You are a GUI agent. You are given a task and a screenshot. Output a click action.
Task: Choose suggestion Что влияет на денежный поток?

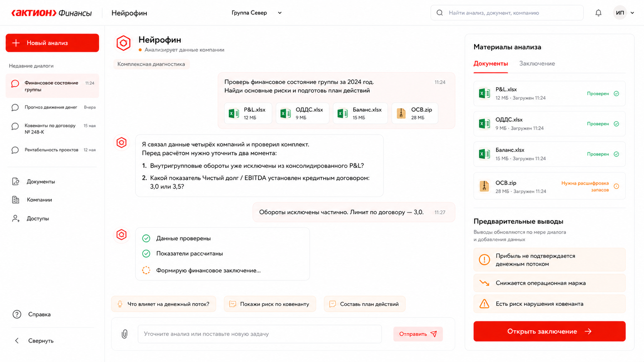point(164,304)
